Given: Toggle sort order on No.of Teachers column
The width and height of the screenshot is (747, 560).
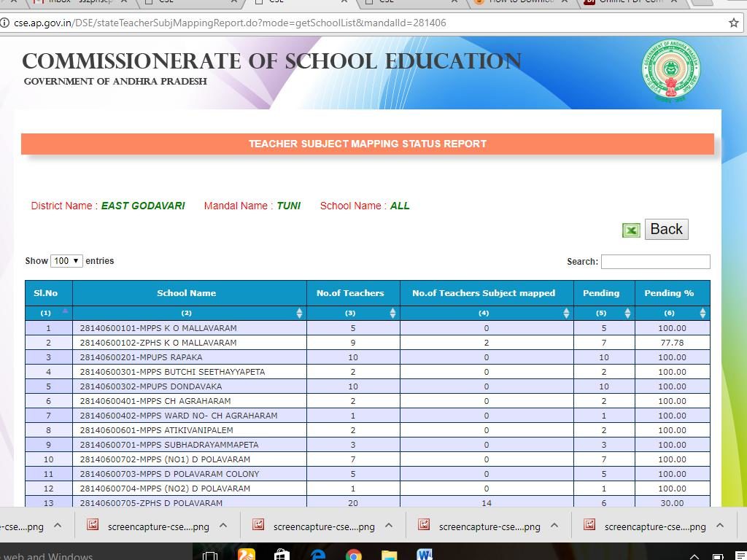Looking at the screenshot, I should pyautogui.click(x=392, y=313).
